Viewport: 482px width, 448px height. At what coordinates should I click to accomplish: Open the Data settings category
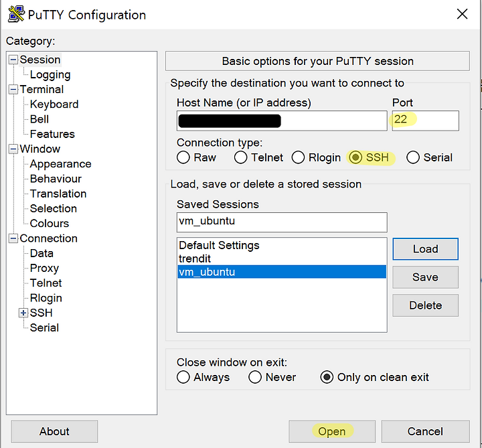42,253
